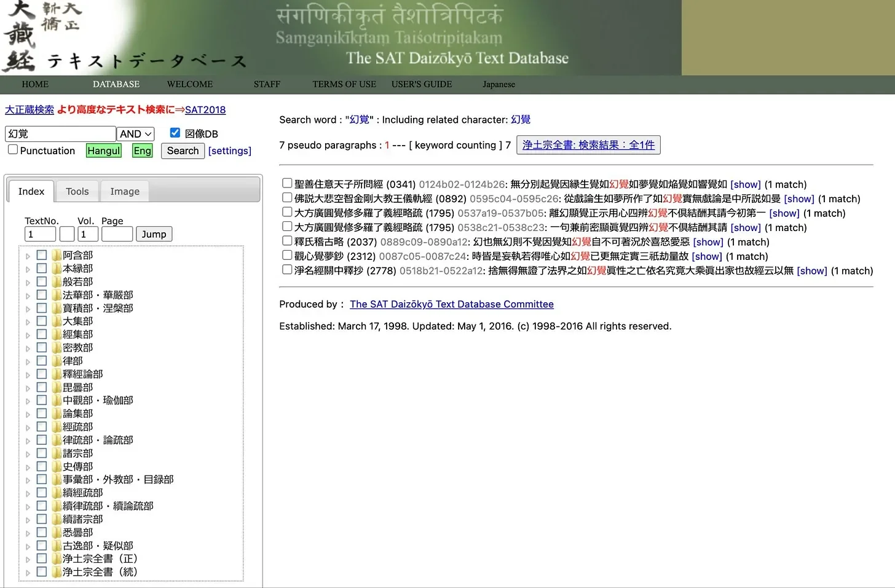Enable the Punctuation checkbox
The image size is (895, 588).
(x=13, y=149)
